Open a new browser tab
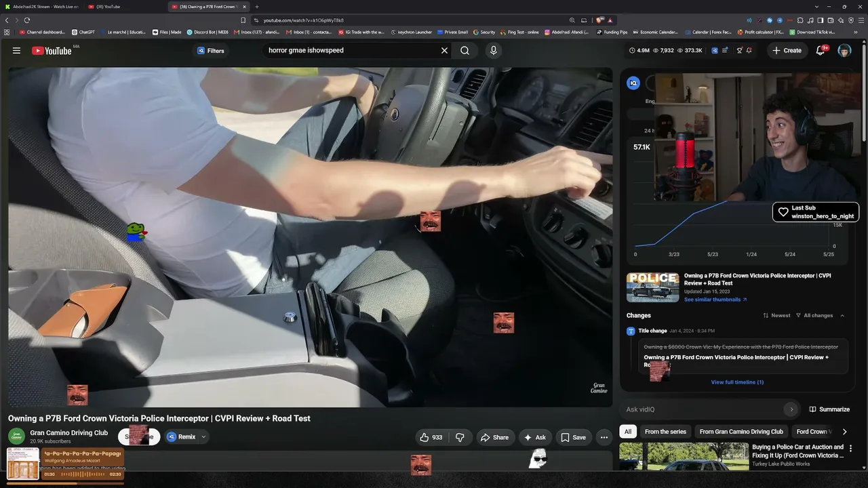The image size is (868, 488). 257,7
